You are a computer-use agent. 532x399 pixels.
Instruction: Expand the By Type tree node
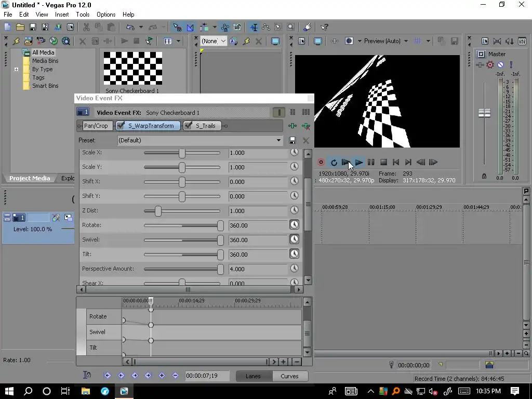[x=16, y=69]
